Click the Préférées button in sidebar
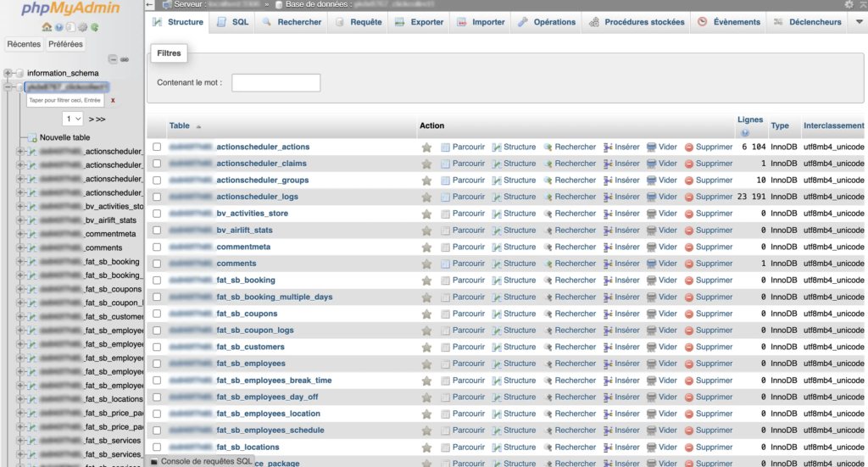 [x=65, y=44]
